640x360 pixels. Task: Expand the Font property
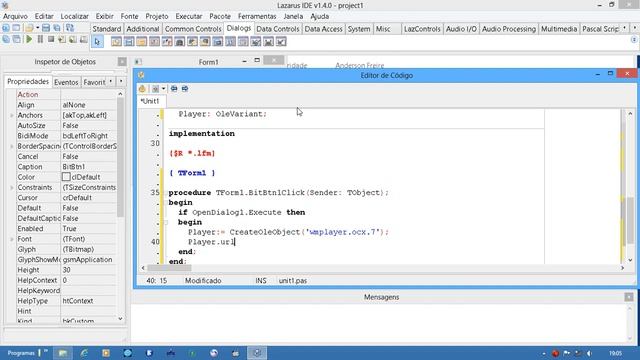[11, 239]
